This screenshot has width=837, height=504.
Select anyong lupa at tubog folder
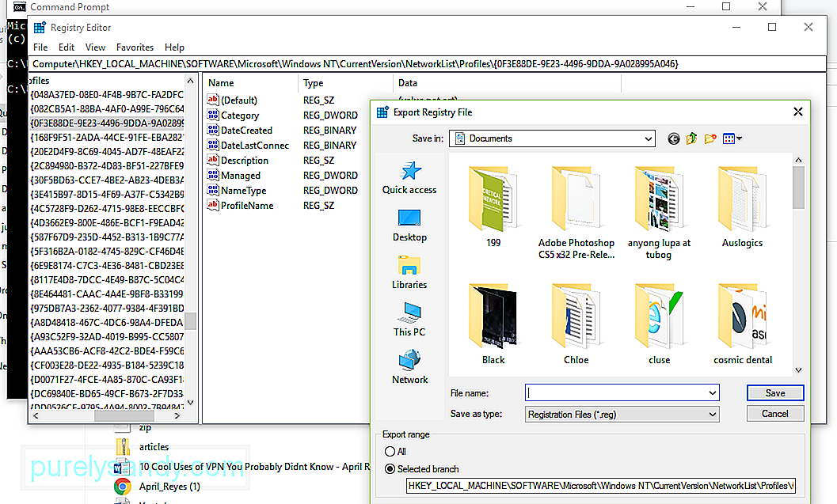[660, 213]
